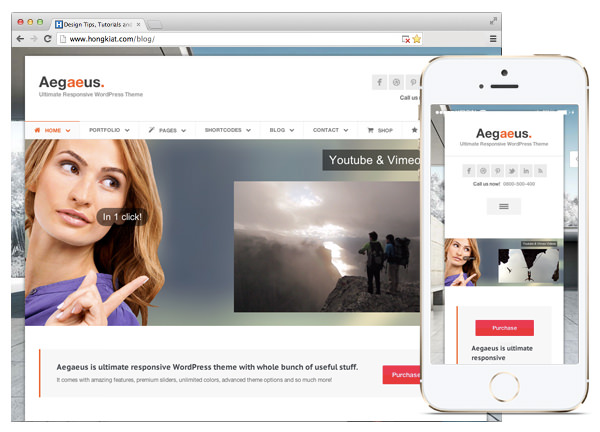Click the Facebook icon on desktop site
This screenshot has height=432, width=600.
pos(380,82)
